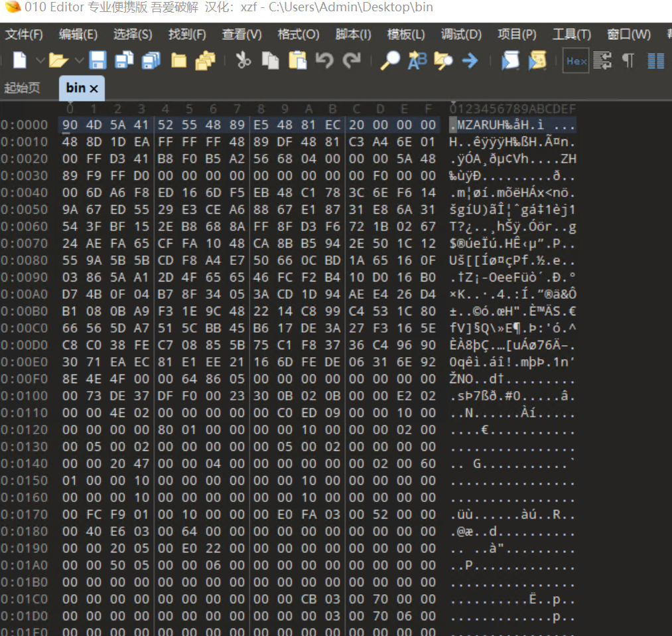Switch to the 起始页 tab
672x636 pixels.
(x=22, y=88)
